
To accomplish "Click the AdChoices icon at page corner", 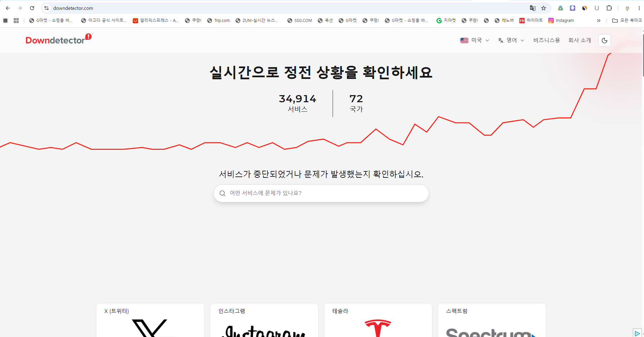I will pyautogui.click(x=637, y=333).
